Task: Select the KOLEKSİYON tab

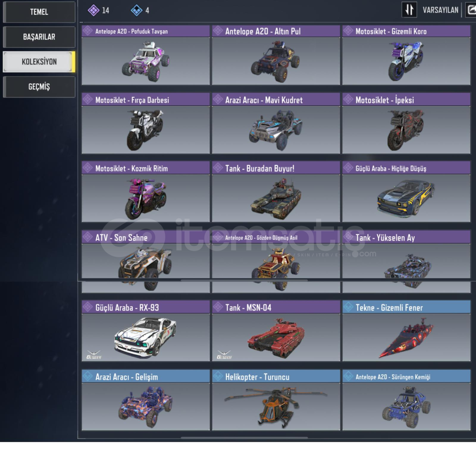Action: point(39,62)
